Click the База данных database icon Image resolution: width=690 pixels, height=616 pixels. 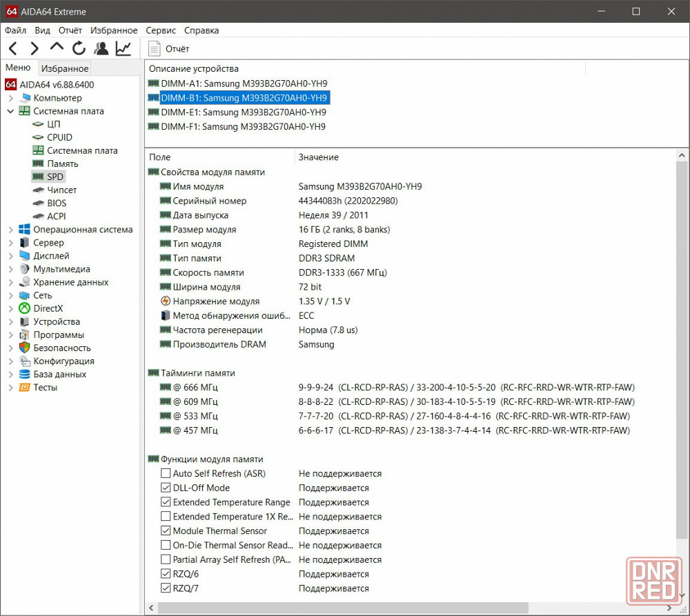coord(25,374)
